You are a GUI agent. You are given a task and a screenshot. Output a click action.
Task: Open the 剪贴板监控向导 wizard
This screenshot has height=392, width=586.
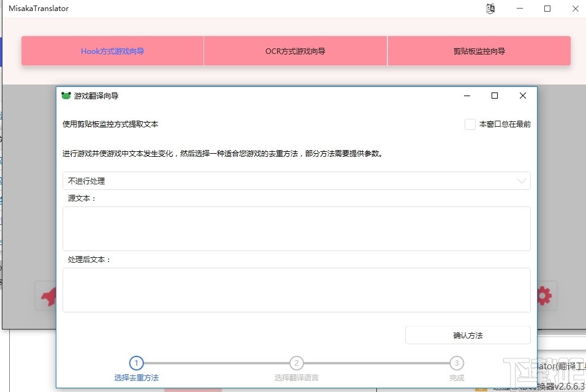(x=479, y=51)
